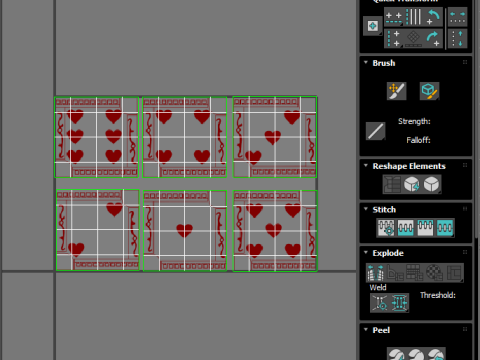
Task: Click Space Vertically icon with up-down arrows
Action: [x=457, y=38]
